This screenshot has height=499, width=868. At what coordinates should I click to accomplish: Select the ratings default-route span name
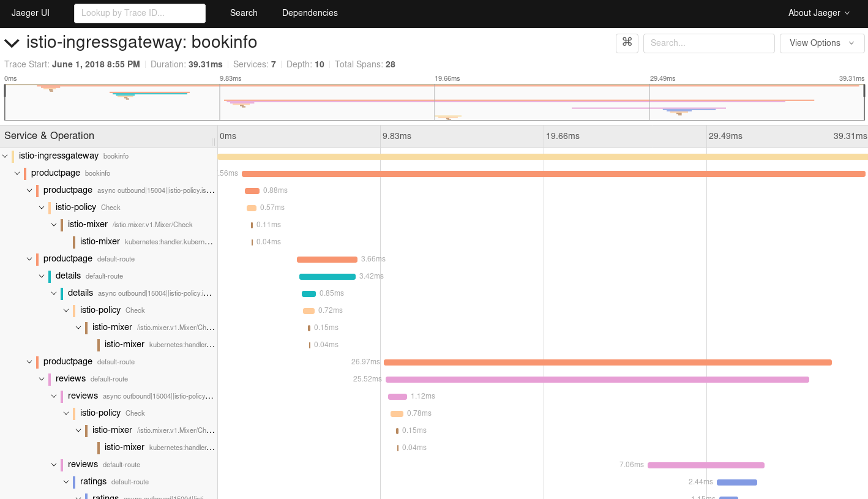(93, 482)
